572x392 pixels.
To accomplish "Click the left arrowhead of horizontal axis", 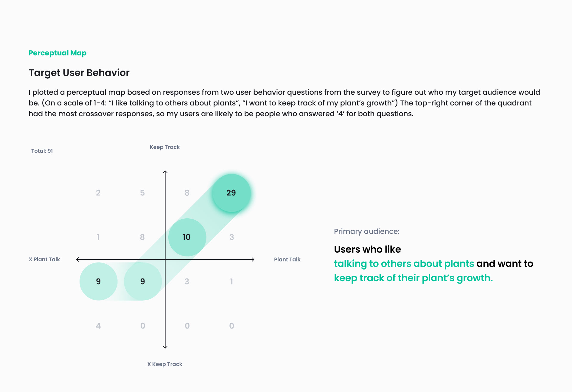I will click(78, 259).
